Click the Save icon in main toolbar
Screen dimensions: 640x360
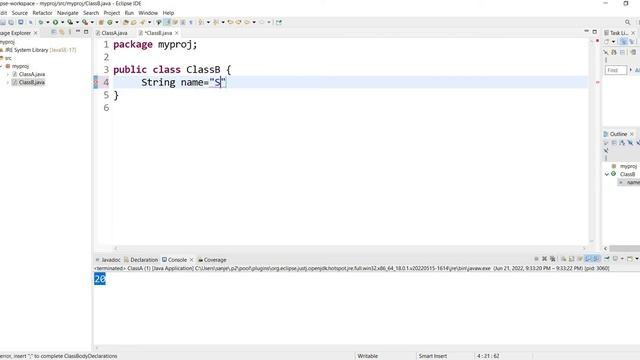[2, 22]
